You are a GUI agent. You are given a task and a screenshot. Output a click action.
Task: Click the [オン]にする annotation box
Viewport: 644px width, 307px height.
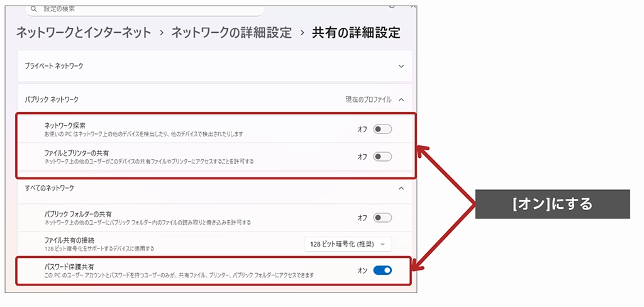click(x=552, y=204)
